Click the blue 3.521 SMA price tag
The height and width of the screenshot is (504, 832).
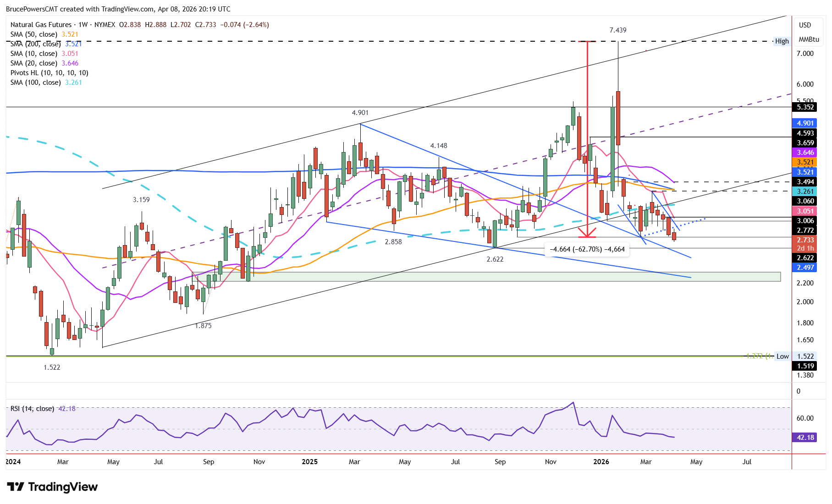[805, 172]
